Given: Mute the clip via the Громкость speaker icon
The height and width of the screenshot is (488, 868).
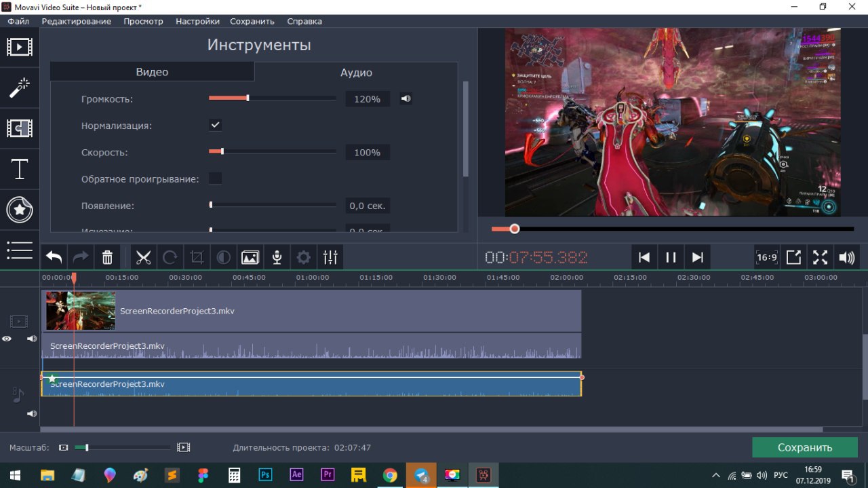Looking at the screenshot, I should click(x=406, y=98).
